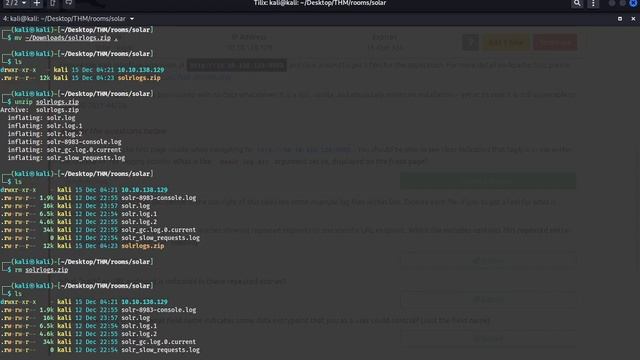This screenshot has height=360, width=640.
Task: Click the 'unzip solrlogs.zip' command line
Action: (46, 102)
